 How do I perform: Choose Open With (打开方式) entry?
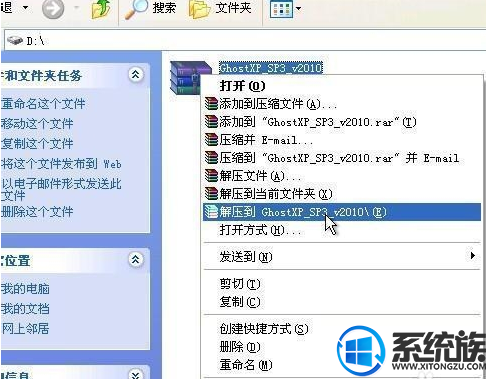click(x=342, y=230)
